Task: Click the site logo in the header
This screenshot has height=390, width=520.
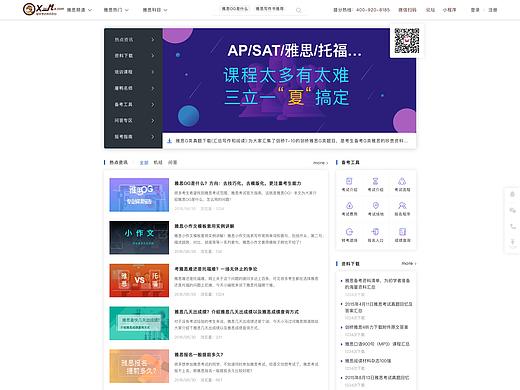Action: [x=43, y=9]
